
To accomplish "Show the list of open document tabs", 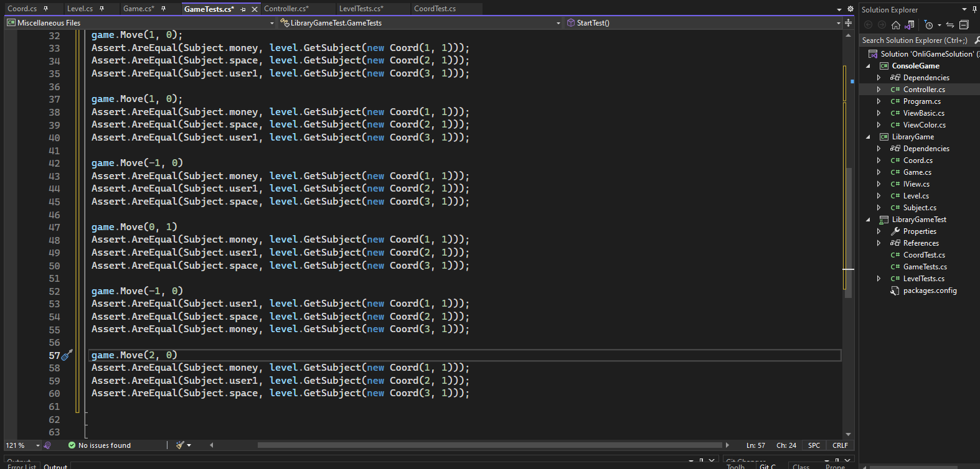I will (x=839, y=9).
